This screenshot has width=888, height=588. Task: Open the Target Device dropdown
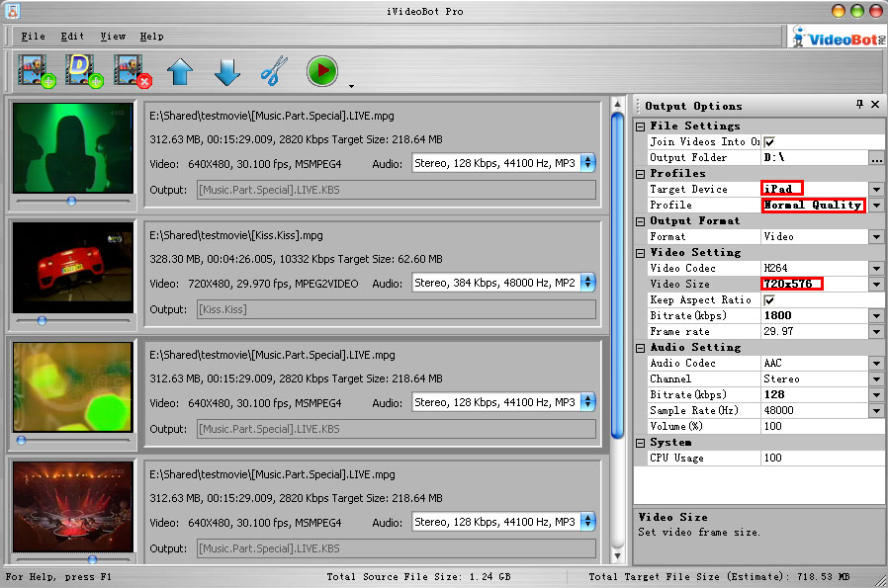click(x=876, y=189)
